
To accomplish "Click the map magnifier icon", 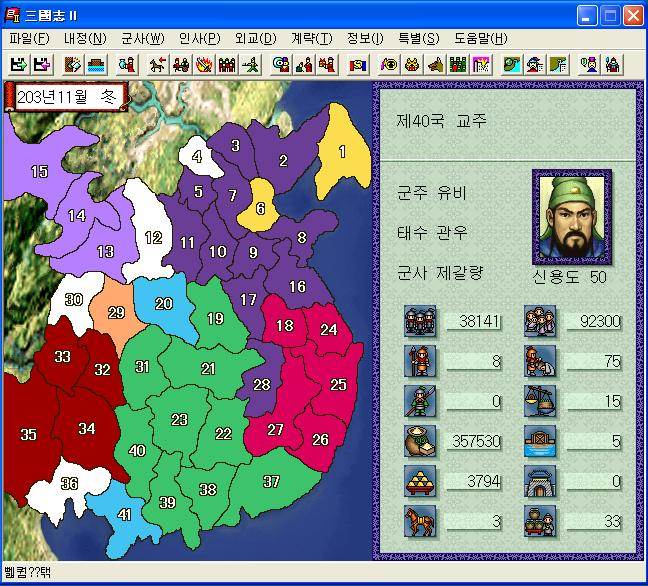I will 512,64.
